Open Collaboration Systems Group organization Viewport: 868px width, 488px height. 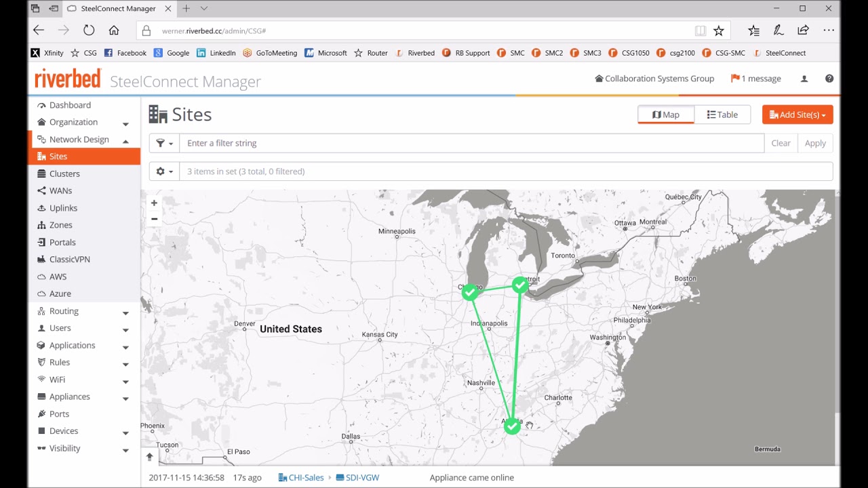tap(654, 79)
